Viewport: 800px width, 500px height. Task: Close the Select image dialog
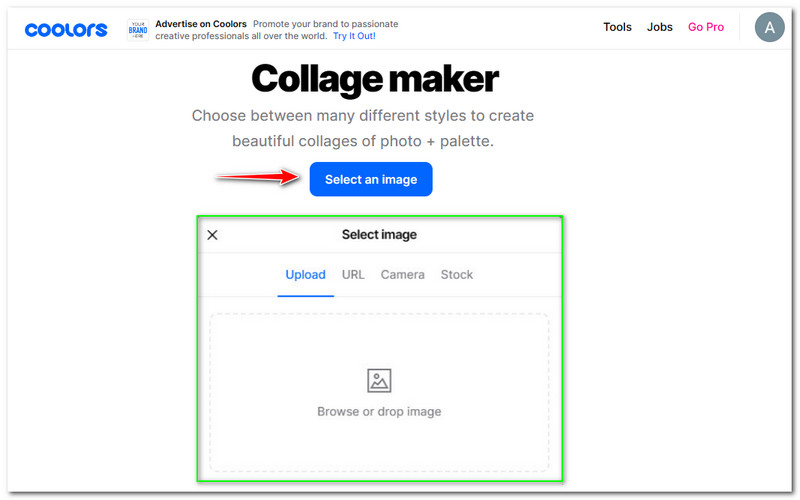coord(212,235)
